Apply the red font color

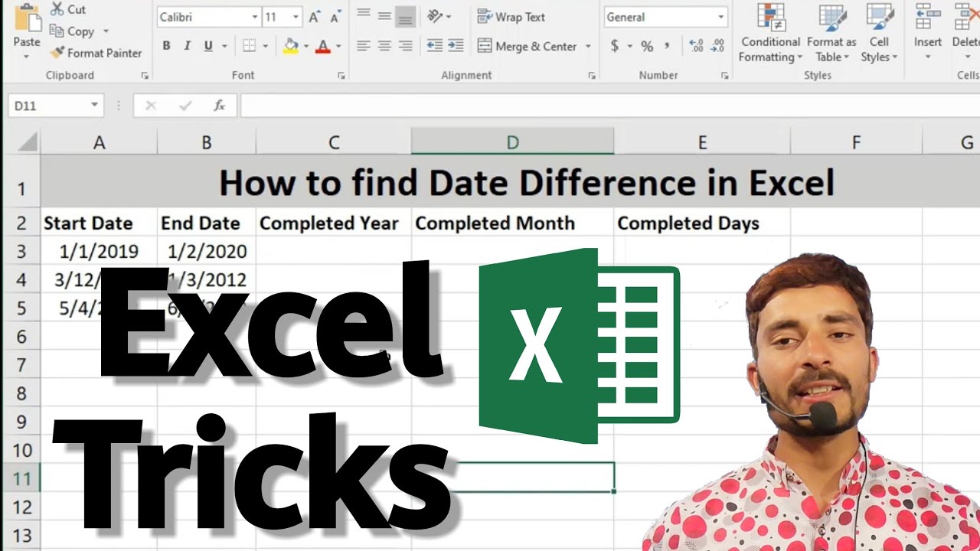[x=323, y=46]
